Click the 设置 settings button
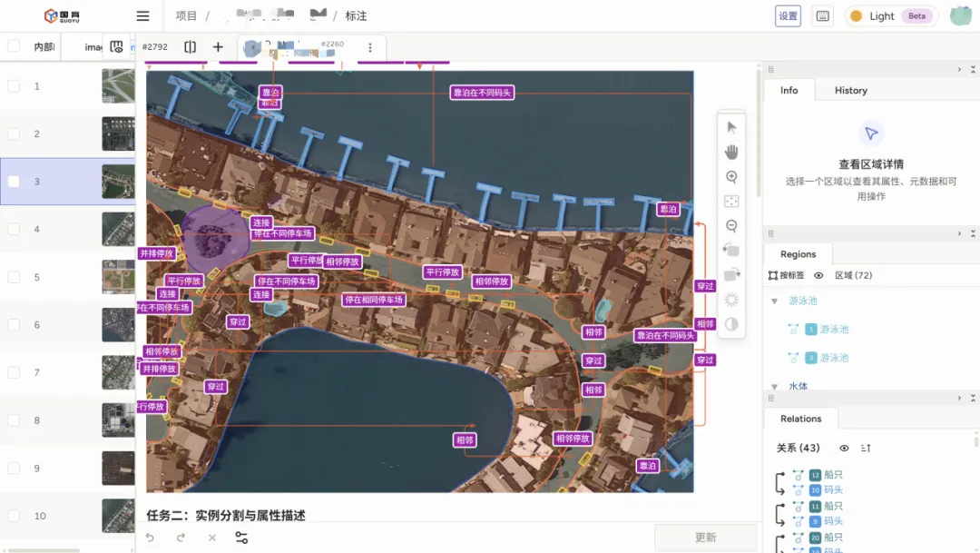The width and height of the screenshot is (980, 553). point(788,16)
